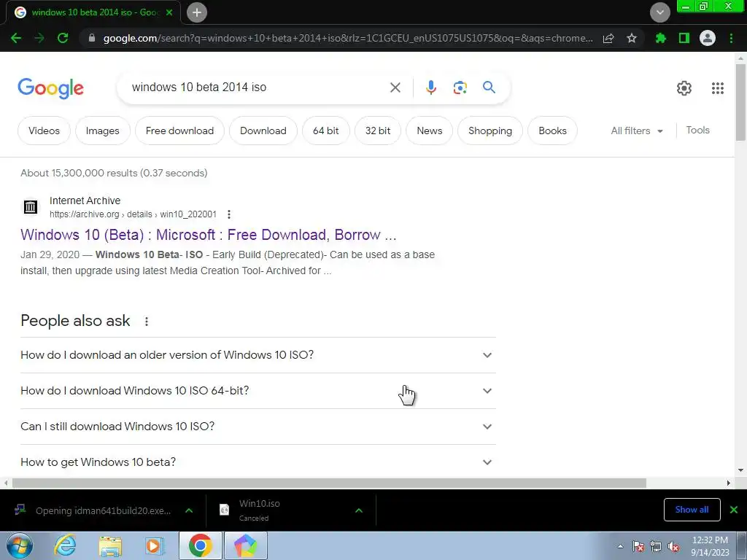The width and height of the screenshot is (747, 560).
Task: Open Windows Media Player in taskbar
Action: pyautogui.click(x=154, y=546)
